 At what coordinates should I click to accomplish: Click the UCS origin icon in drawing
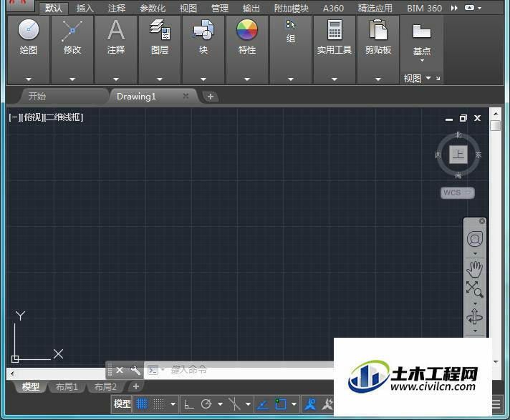click(x=15, y=359)
